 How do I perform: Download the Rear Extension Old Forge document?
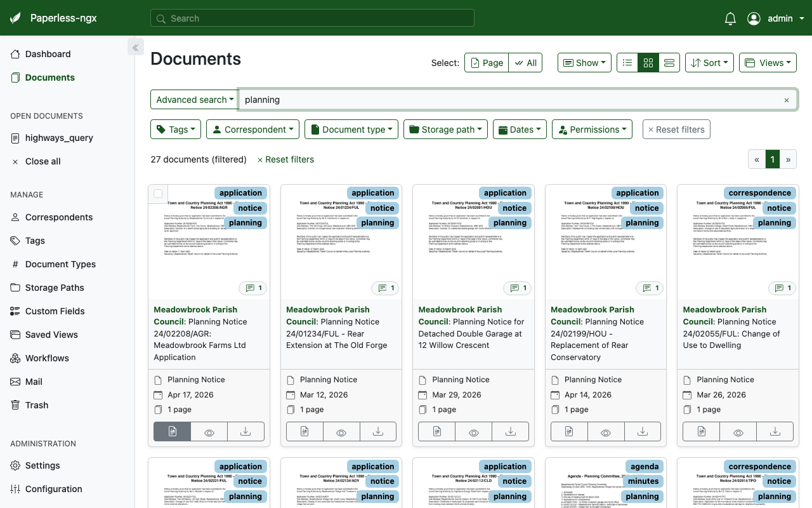pyautogui.click(x=378, y=431)
